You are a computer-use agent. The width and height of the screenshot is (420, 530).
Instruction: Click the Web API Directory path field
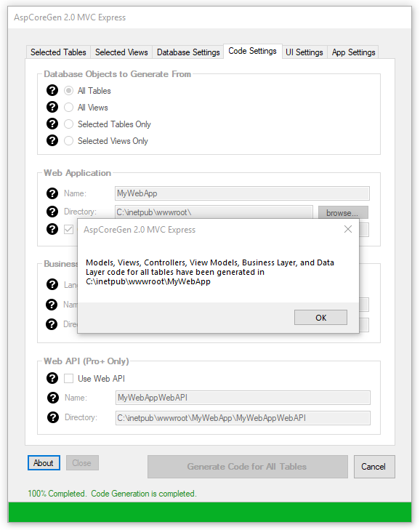coord(243,418)
